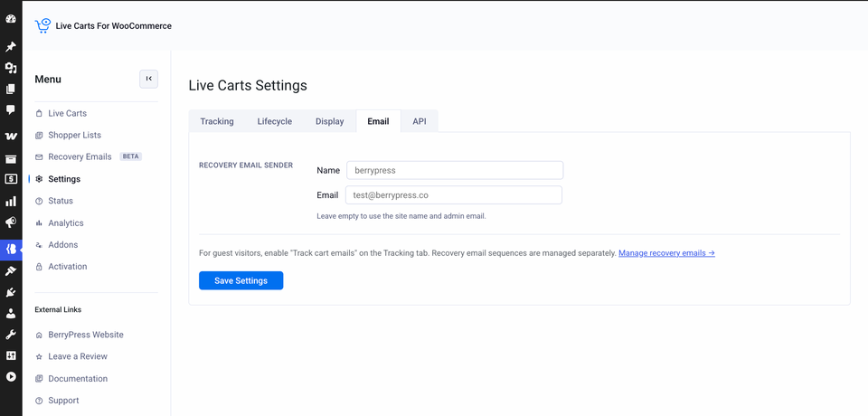Open the Media library icon
The image size is (868, 416).
click(x=11, y=68)
